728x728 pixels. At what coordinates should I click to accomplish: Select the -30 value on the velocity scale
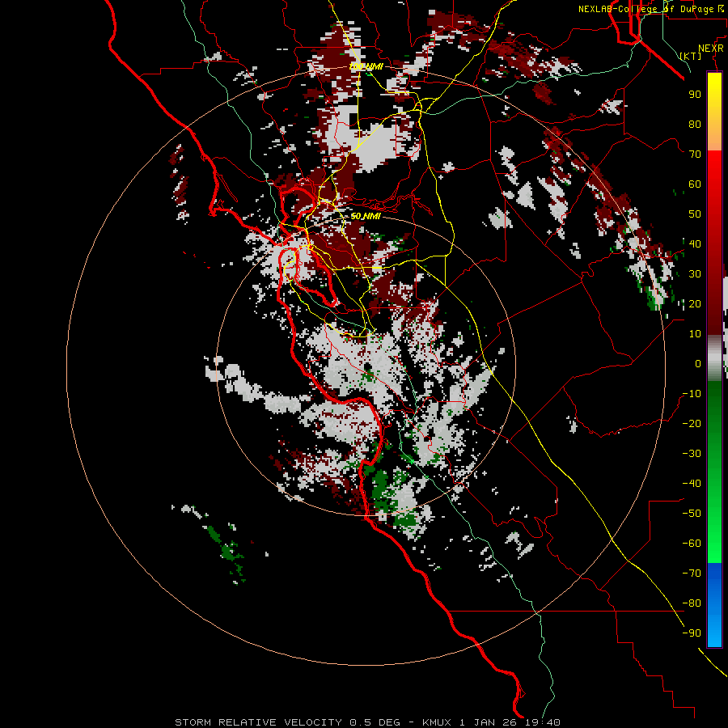coord(692,453)
